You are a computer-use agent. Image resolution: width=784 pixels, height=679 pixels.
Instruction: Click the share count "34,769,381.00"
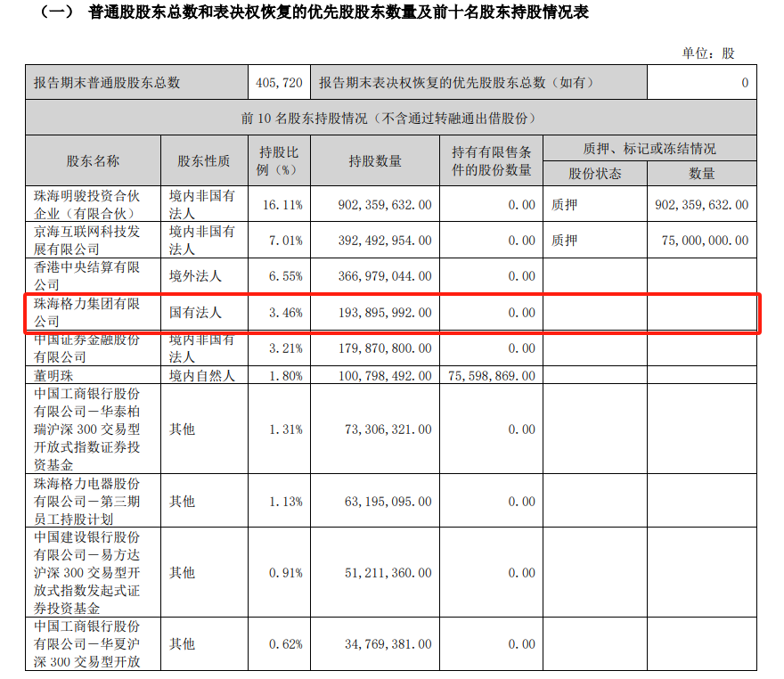point(388,644)
